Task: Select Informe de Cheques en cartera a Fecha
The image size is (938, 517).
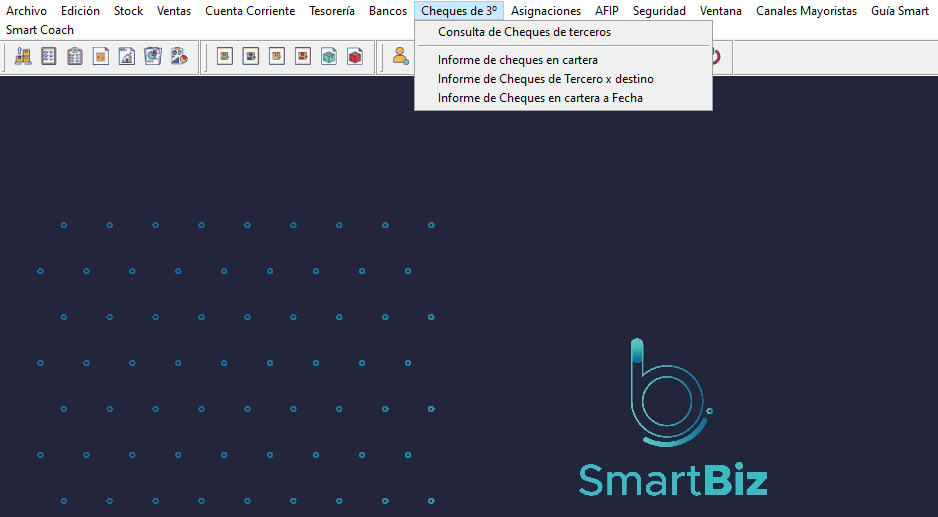Action: (x=540, y=98)
